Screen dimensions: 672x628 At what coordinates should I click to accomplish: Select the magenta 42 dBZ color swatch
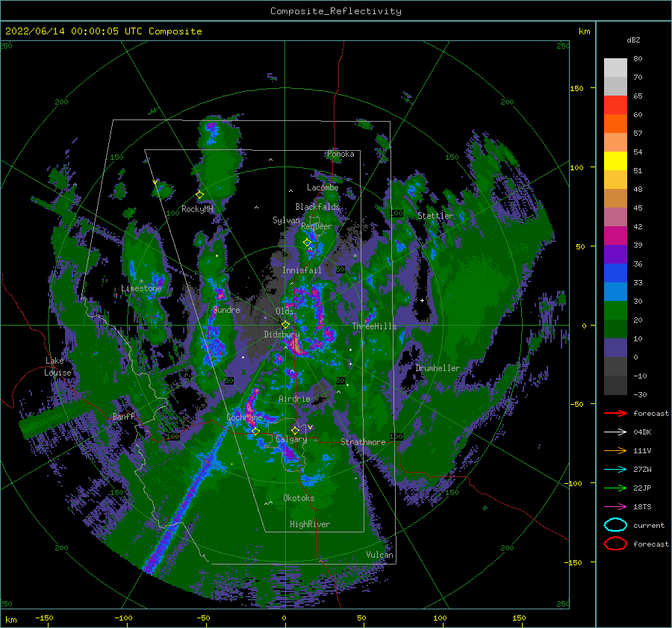[x=615, y=235]
